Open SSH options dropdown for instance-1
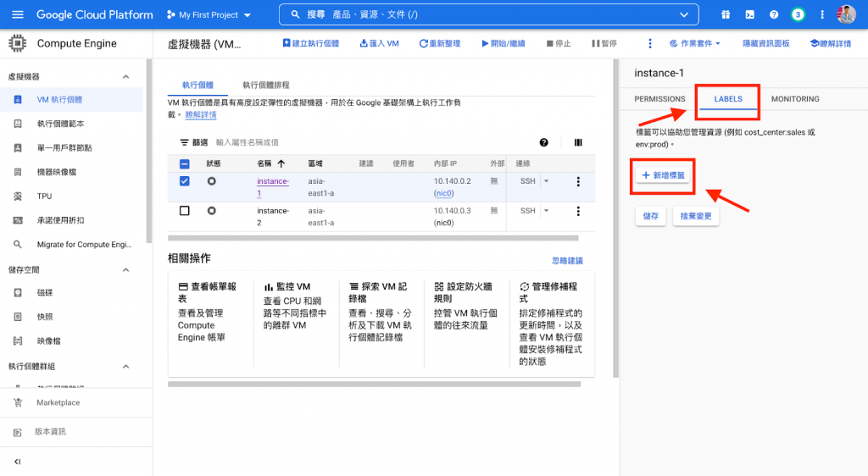868x476 pixels. tap(547, 181)
